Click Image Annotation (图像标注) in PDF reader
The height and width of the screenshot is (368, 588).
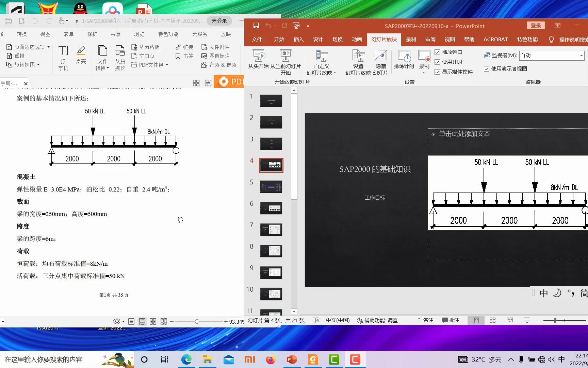[x=215, y=56]
